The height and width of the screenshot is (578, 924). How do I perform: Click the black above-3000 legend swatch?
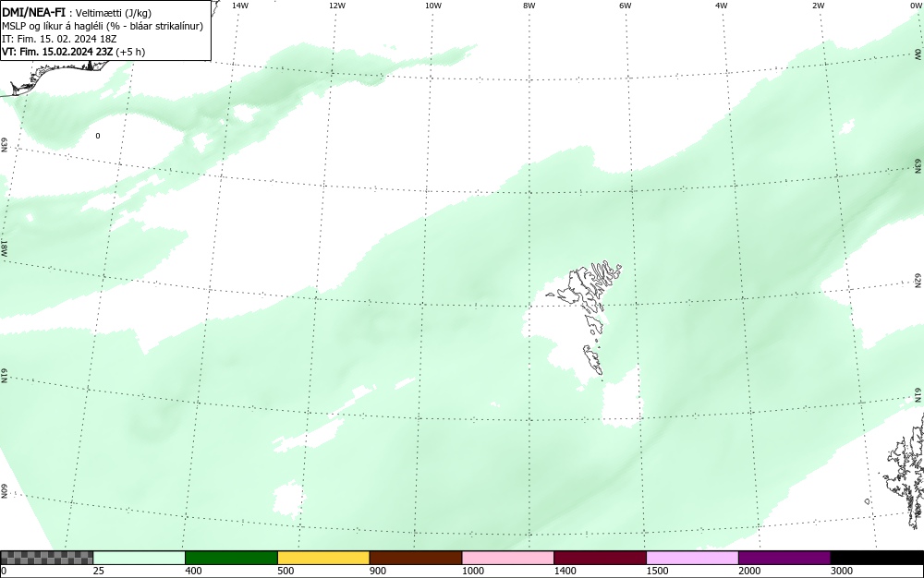coord(877,558)
